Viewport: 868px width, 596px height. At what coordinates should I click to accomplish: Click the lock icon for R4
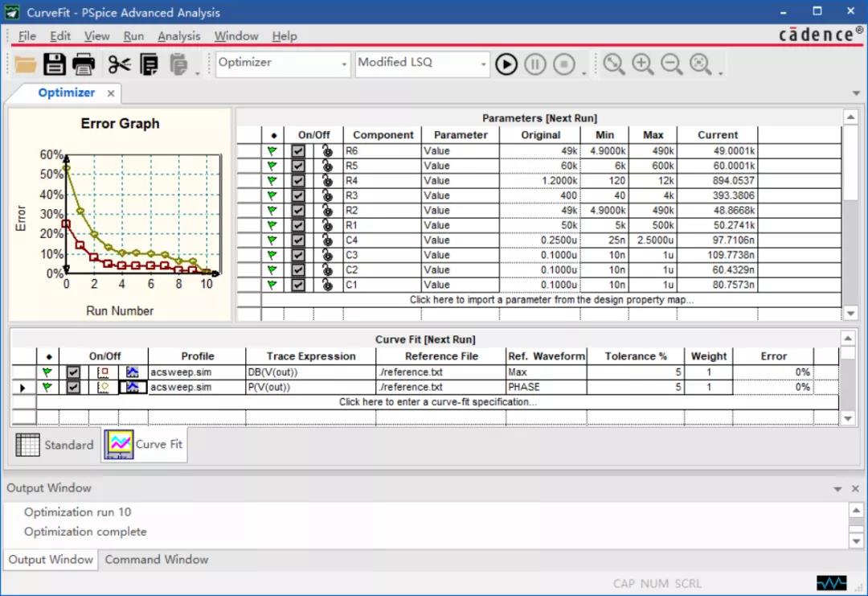[x=327, y=181]
